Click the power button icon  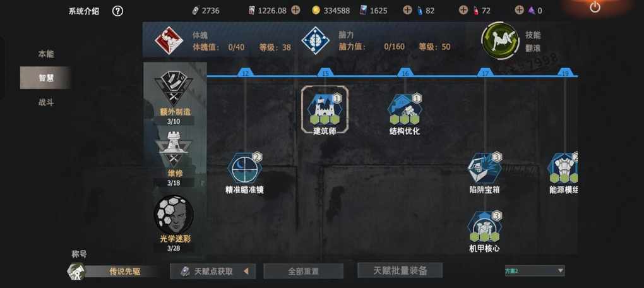595,6
